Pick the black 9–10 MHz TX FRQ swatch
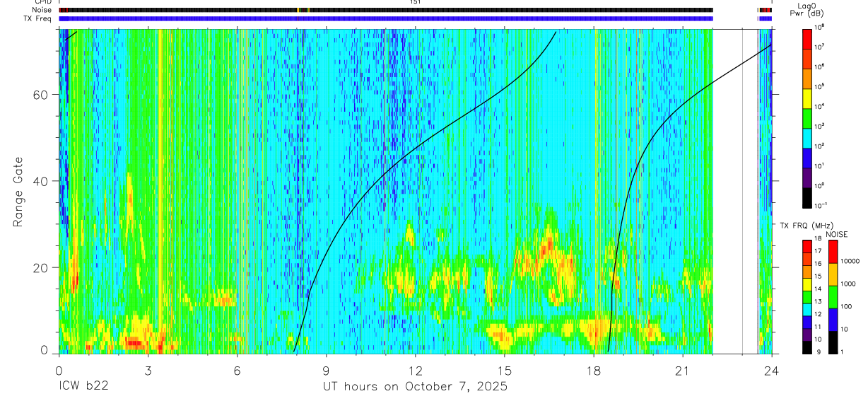 807,347
